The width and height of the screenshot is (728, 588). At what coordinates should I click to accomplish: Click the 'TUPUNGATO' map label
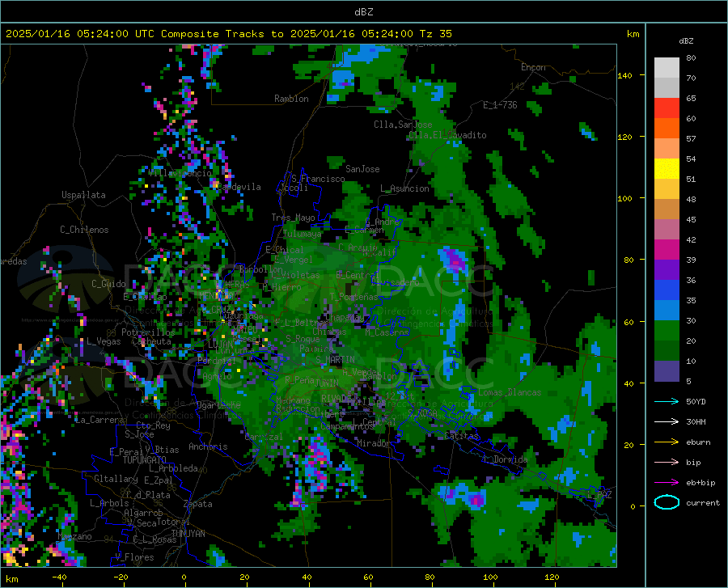pos(145,460)
